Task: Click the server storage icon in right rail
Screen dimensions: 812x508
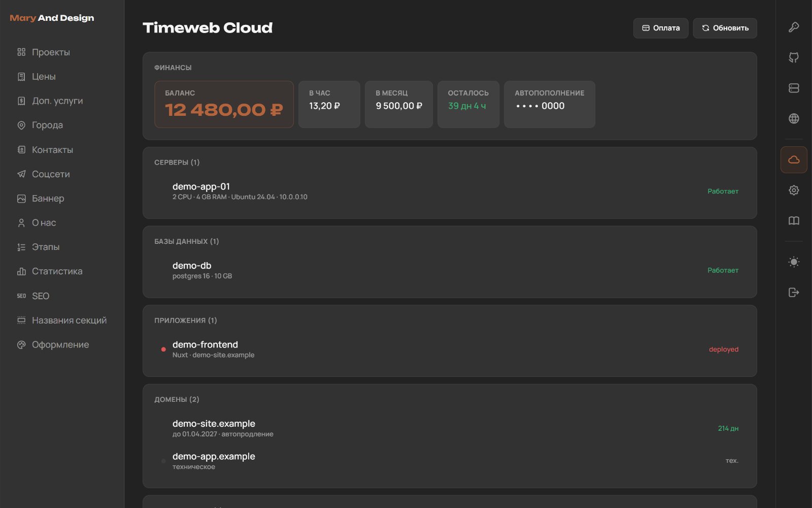Action: [794, 88]
